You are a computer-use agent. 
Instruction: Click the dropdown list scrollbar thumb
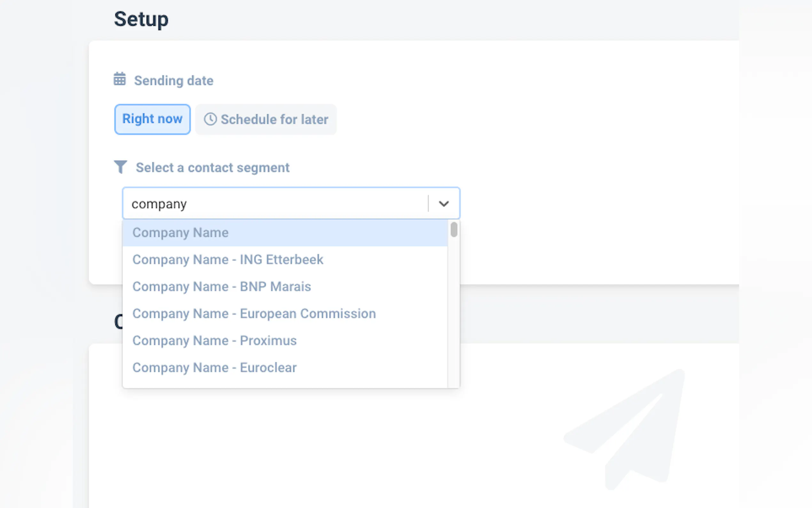(x=454, y=230)
